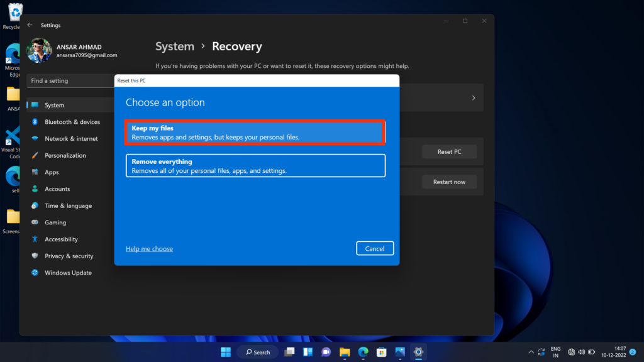The image size is (644, 362).
Task: Open the Photos app on the taskbar
Action: (400, 352)
